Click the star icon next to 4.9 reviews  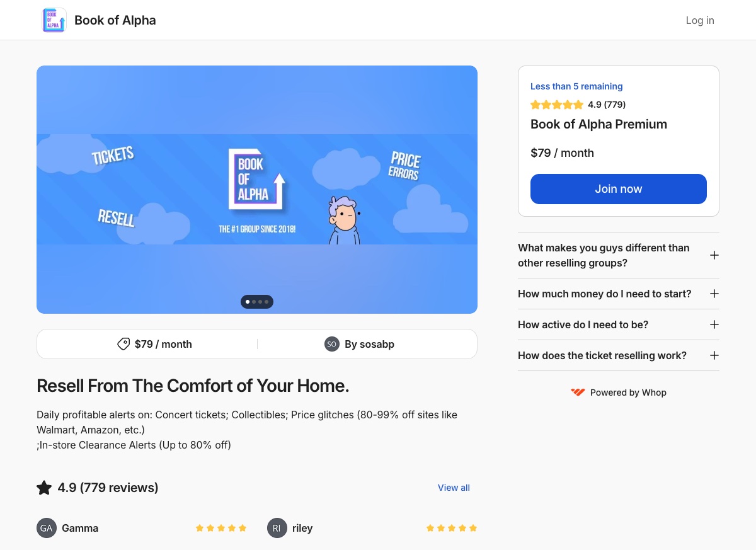click(44, 487)
